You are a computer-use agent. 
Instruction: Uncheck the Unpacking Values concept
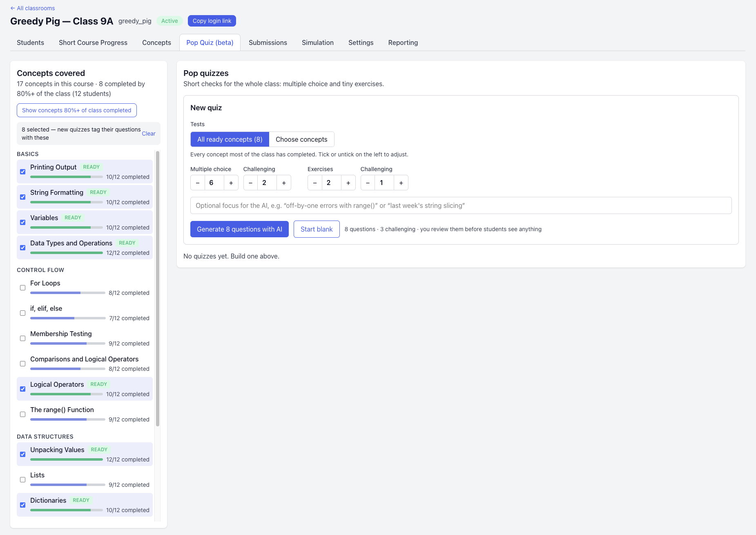(23, 455)
